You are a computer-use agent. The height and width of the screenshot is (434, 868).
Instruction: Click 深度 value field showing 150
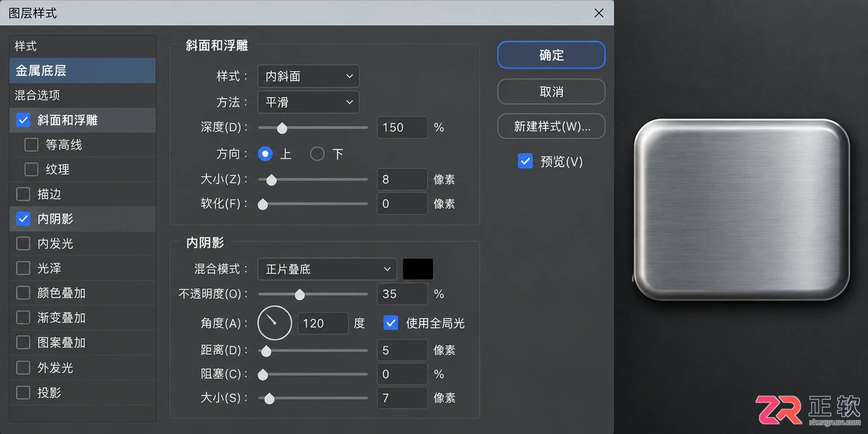pyautogui.click(x=402, y=127)
